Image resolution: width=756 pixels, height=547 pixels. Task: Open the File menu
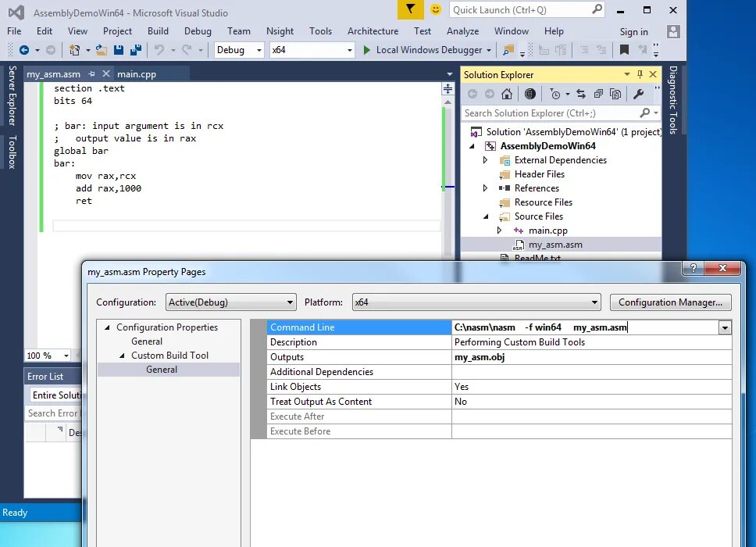(x=14, y=31)
